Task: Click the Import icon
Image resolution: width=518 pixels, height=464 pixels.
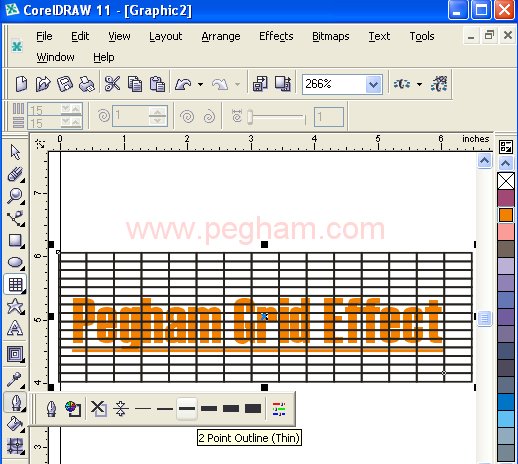Action: click(x=260, y=84)
